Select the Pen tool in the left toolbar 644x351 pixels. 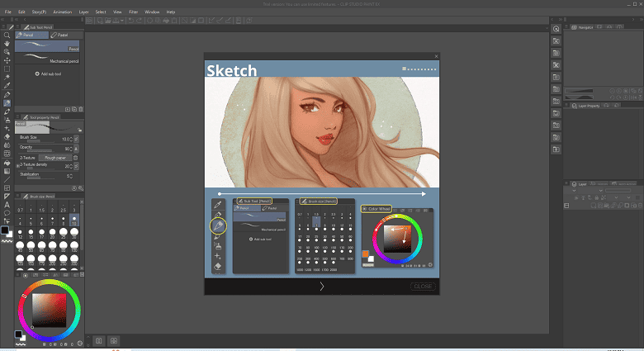[x=7, y=94]
